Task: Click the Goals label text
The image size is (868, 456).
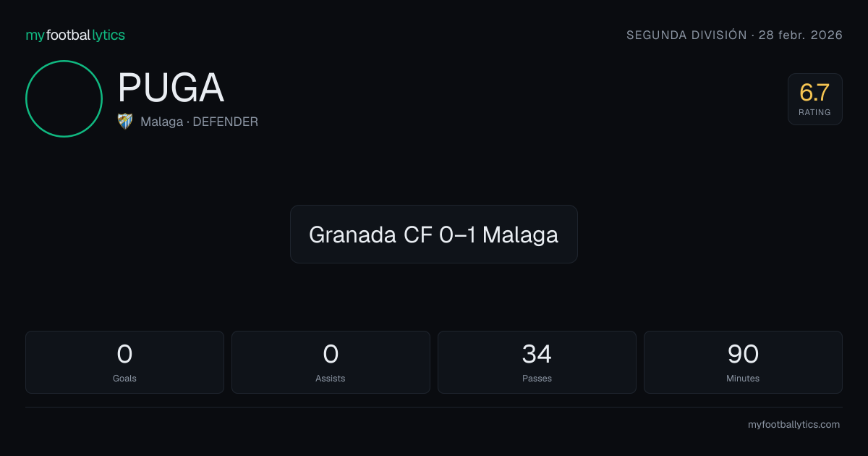Action: [x=124, y=379]
